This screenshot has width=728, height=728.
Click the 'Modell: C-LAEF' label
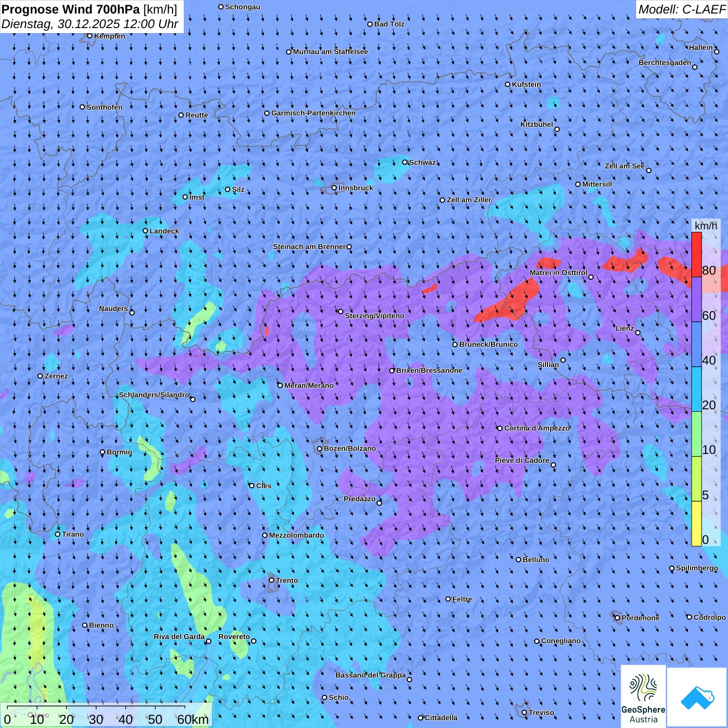(681, 9)
